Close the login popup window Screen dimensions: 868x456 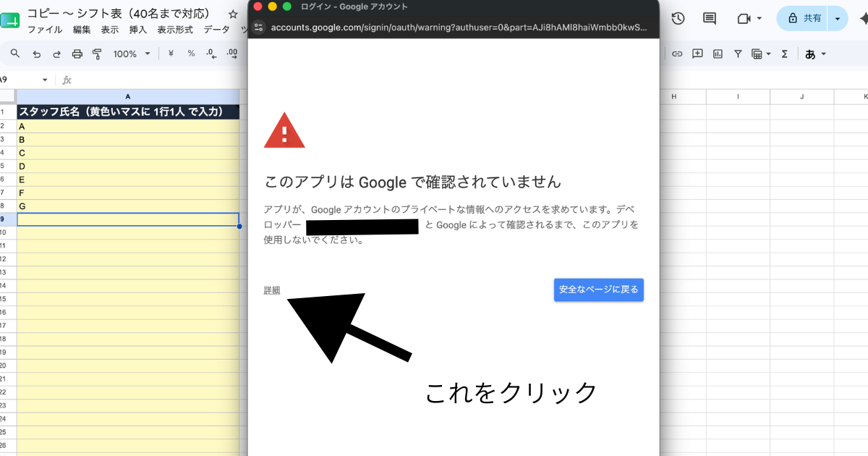click(258, 7)
